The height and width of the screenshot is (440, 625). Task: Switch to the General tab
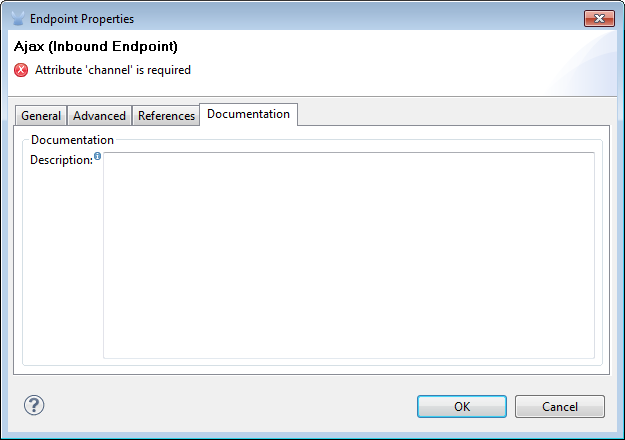pos(41,116)
